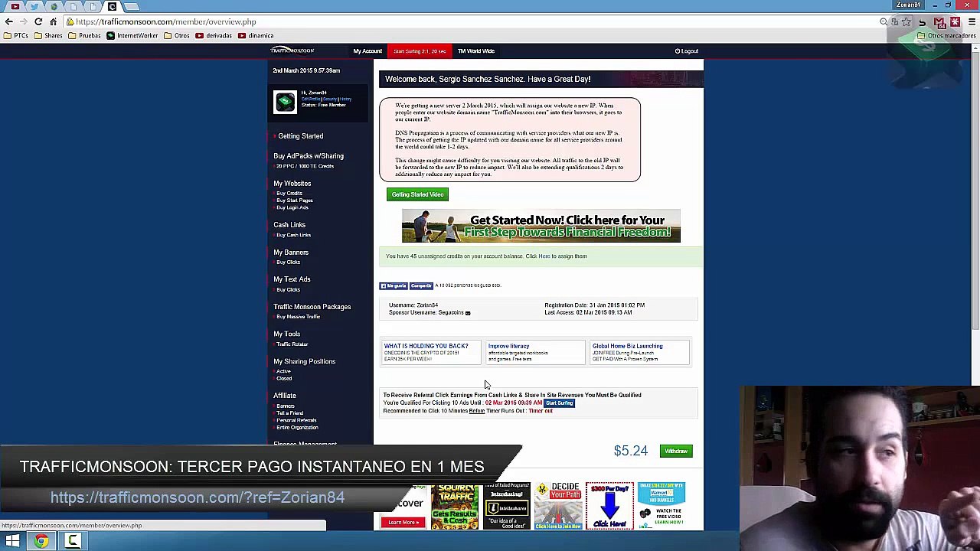This screenshot has height=551, width=980.
Task: Reload the page with the refresh icon
Action: (x=38, y=21)
